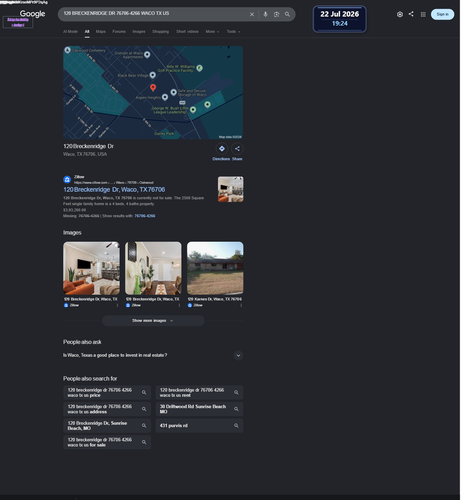Select the Black Bear Village map pin
Screen dimensions: 465x500
click(x=153, y=75)
